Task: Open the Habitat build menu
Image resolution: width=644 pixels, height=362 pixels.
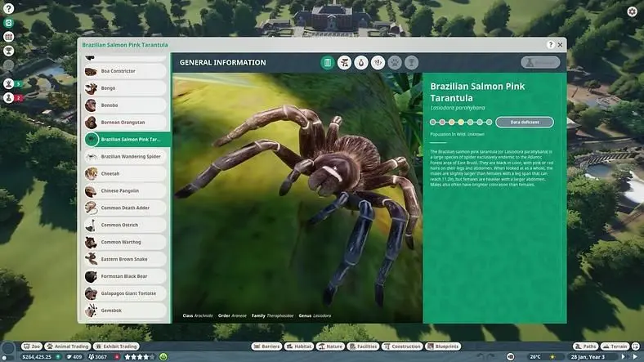Action: tap(298, 346)
